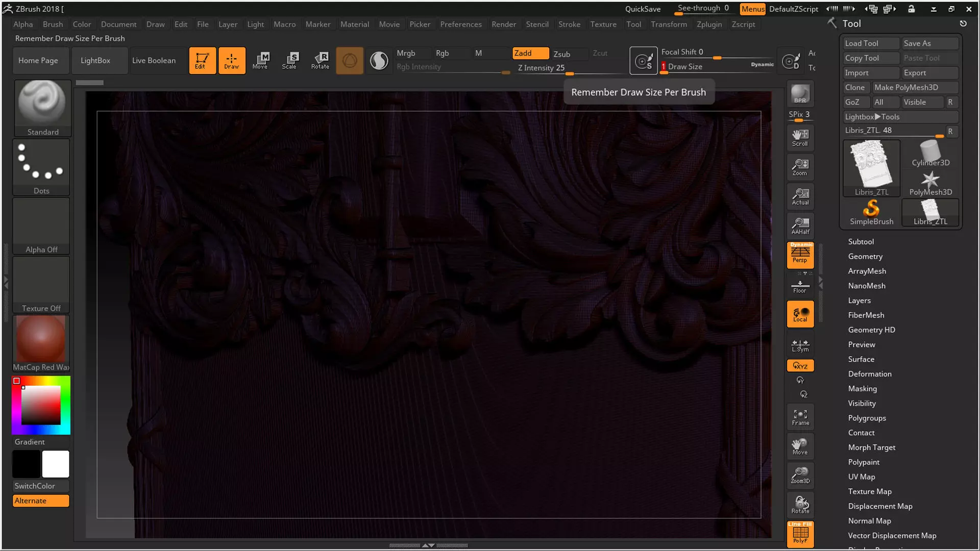
Task: Select the SimpleBrush tool
Action: click(x=871, y=212)
